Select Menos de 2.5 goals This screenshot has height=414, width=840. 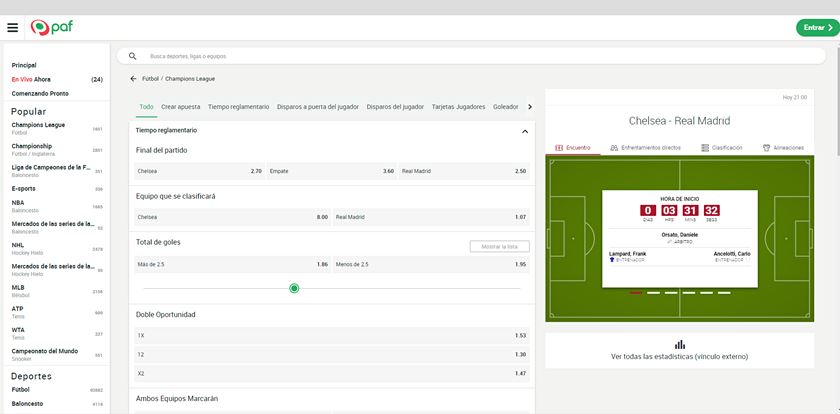[431, 265]
